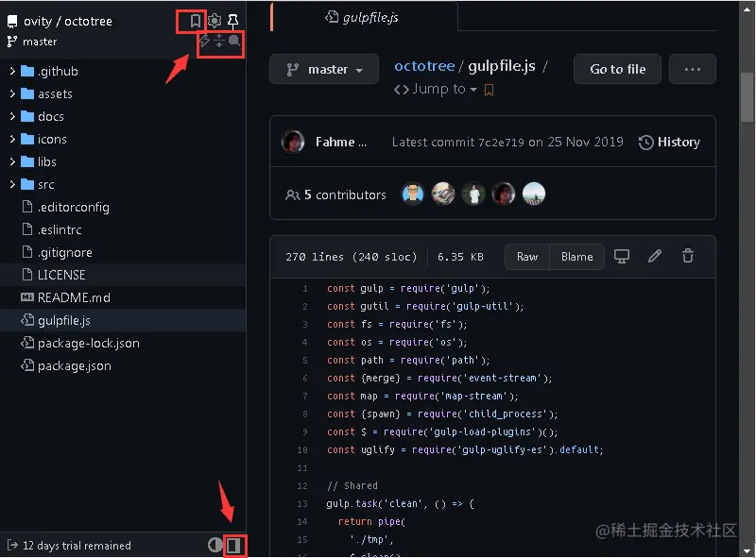Image resolution: width=756 pixels, height=558 pixels.
Task: Bookmark file using orange bookmark icon
Action: [x=489, y=90]
